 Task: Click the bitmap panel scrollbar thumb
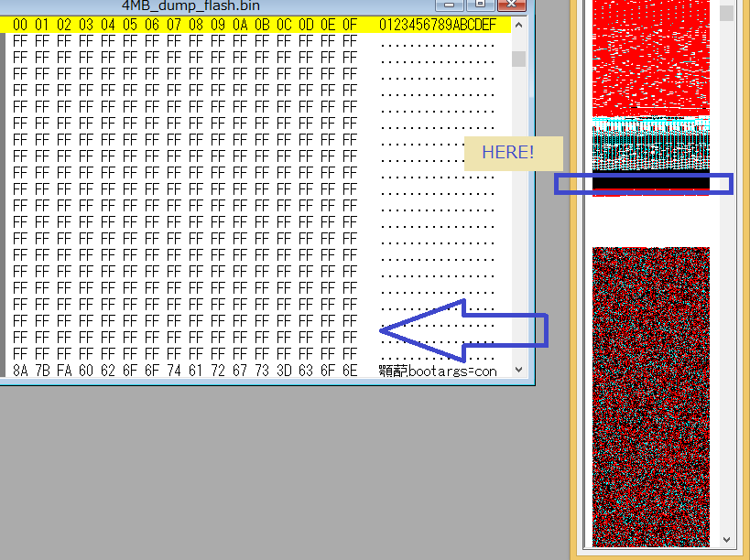coord(726,14)
